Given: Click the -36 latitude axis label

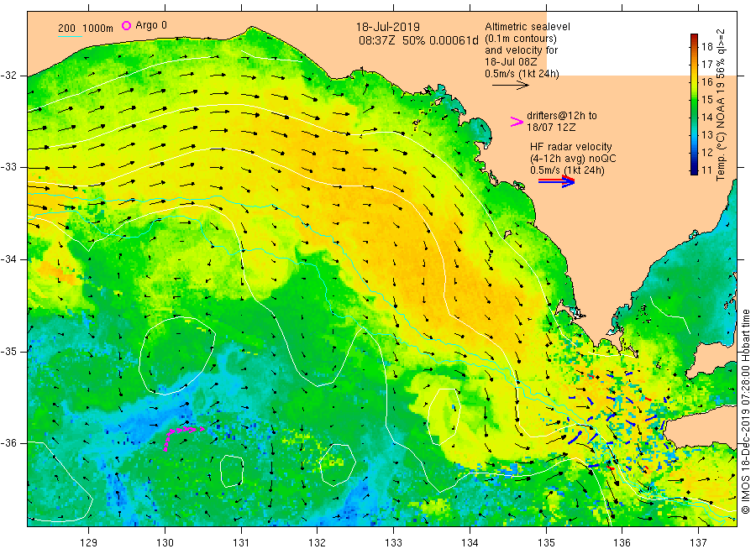Looking at the screenshot, I should coord(9,443).
